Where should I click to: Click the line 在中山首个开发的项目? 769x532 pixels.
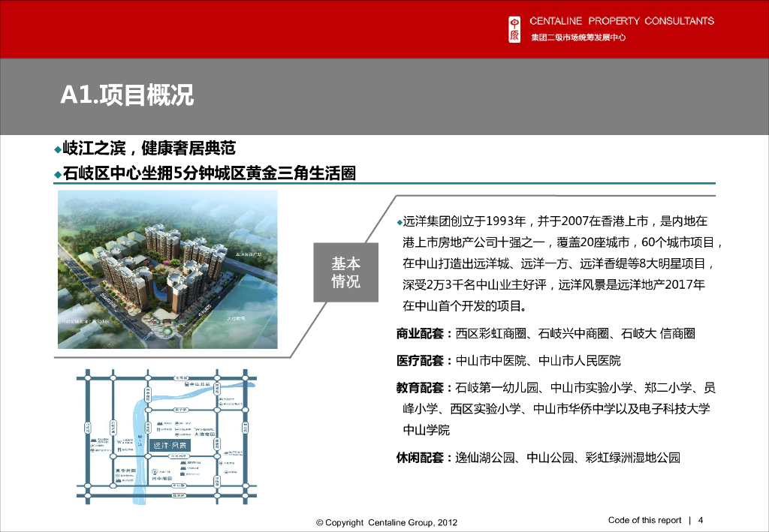coord(465,306)
